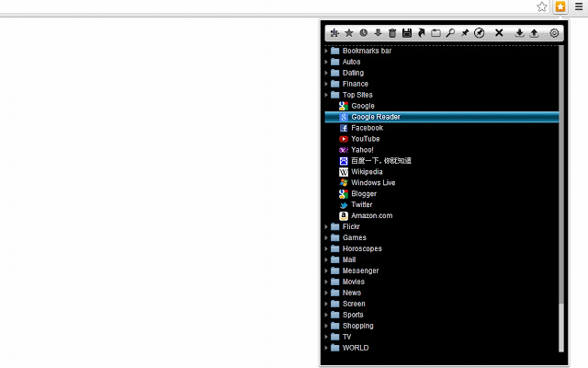Select the Messenger folder
Image resolution: width=588 pixels, height=368 pixels.
click(x=441, y=270)
